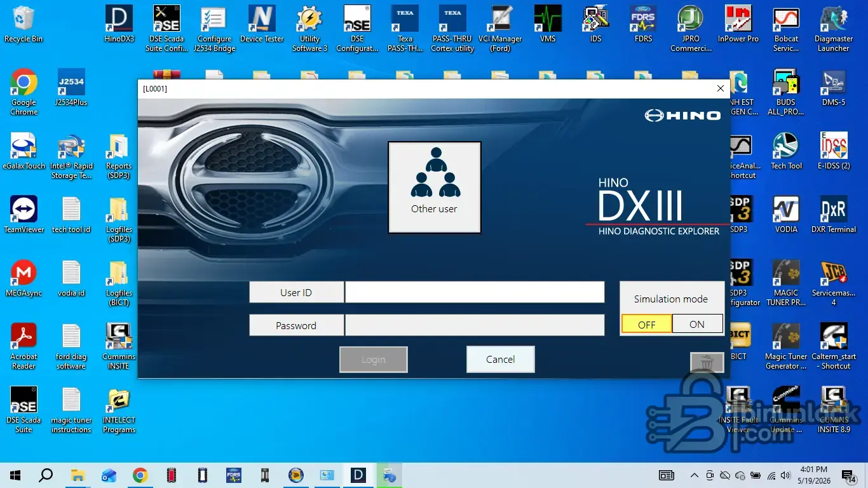Select VCI Manager (Ford) desktop icon

click(x=500, y=29)
